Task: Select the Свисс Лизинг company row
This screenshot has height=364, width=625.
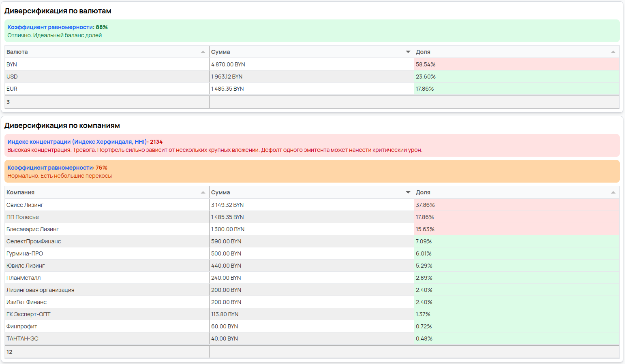Action: click(x=25, y=205)
